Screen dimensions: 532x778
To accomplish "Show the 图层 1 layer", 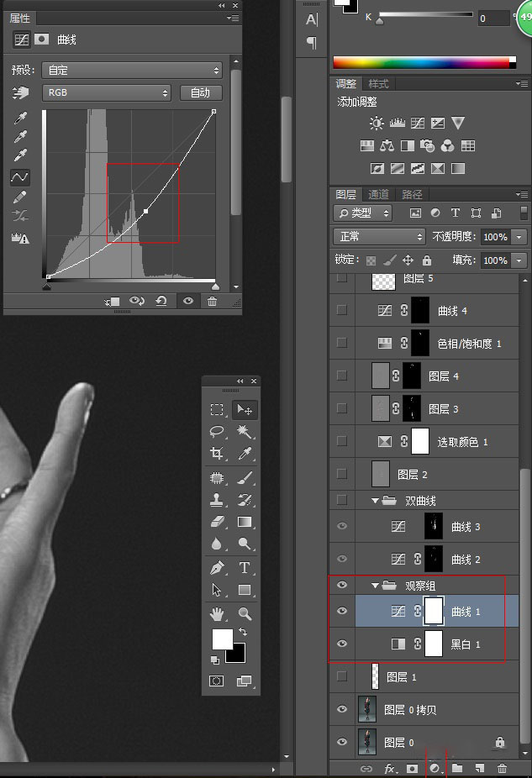I will (342, 675).
